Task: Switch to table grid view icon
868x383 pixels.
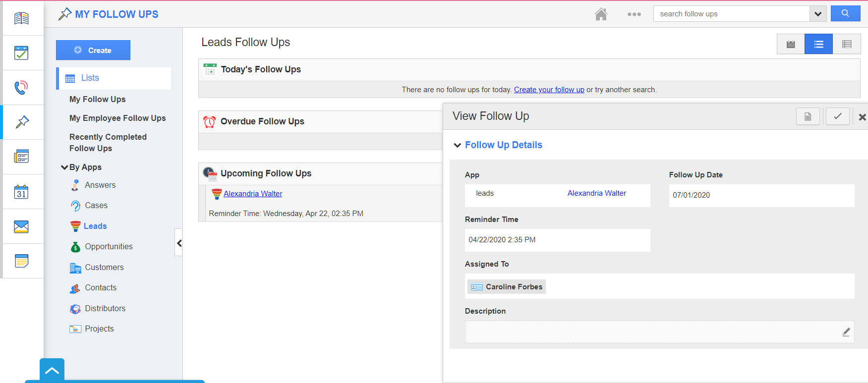Action: 847,45
